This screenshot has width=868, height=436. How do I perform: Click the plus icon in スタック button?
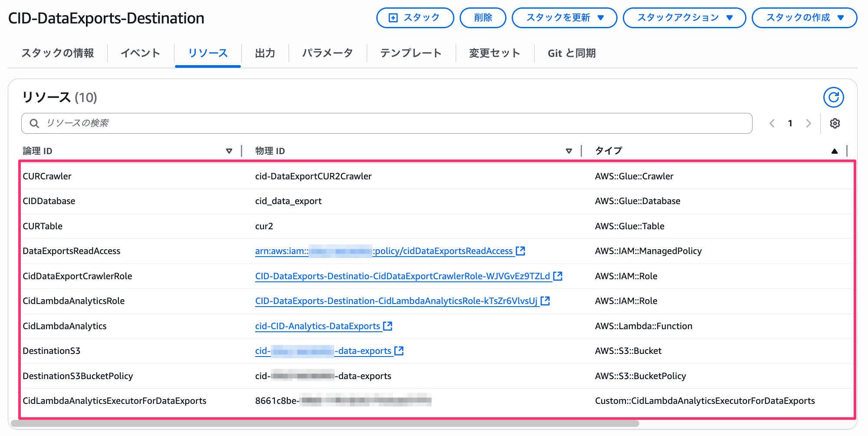tap(393, 18)
